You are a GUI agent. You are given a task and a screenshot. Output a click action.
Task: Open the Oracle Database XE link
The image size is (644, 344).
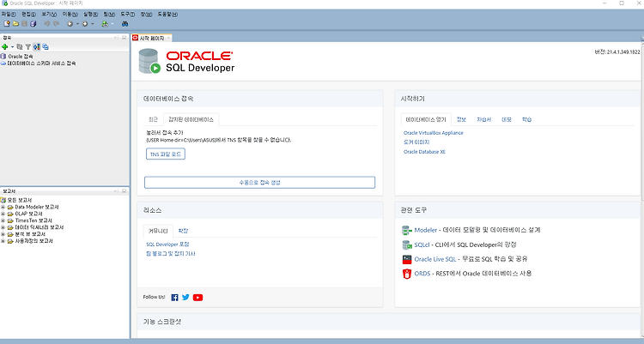click(424, 152)
